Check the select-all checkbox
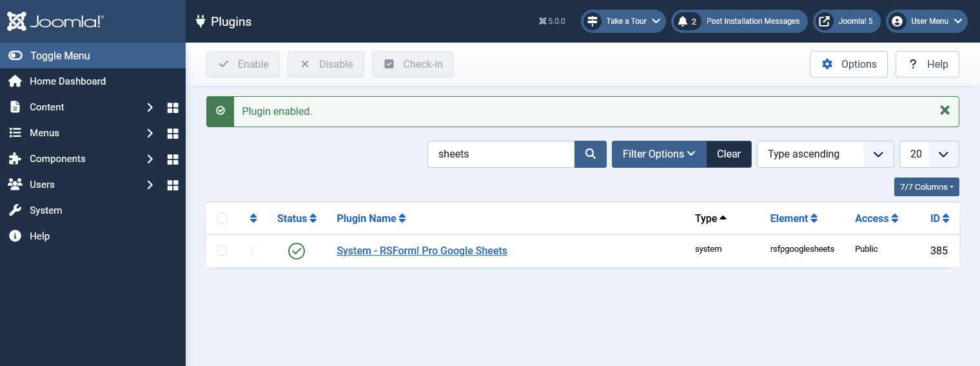 click(222, 218)
